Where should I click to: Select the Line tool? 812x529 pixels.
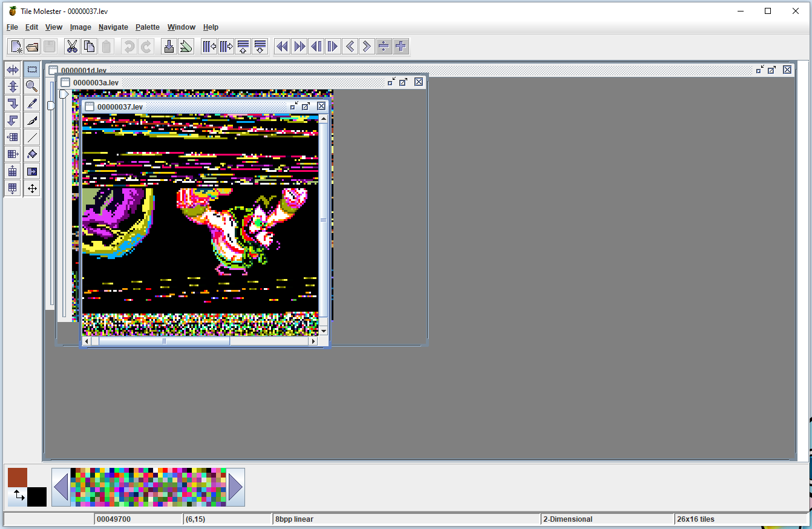tap(32, 137)
